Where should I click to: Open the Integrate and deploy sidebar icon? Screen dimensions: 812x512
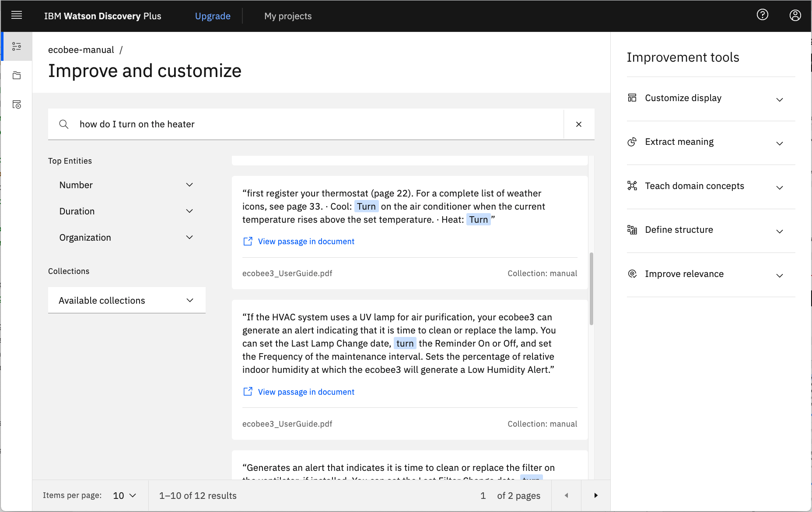pos(17,105)
